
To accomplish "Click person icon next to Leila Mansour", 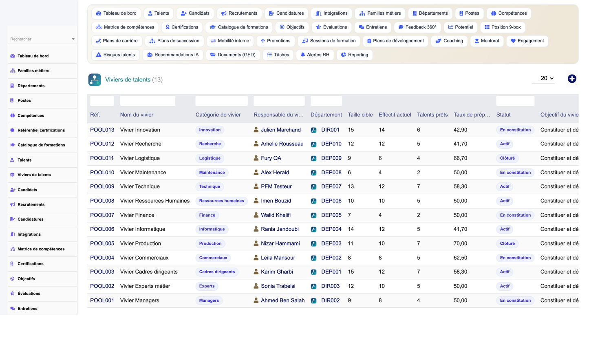I will point(256,258).
